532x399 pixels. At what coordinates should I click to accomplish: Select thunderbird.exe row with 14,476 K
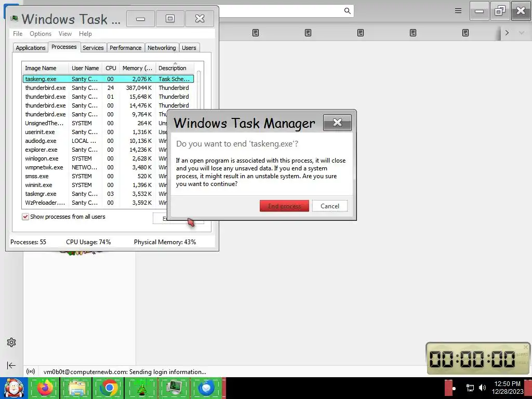108,105
